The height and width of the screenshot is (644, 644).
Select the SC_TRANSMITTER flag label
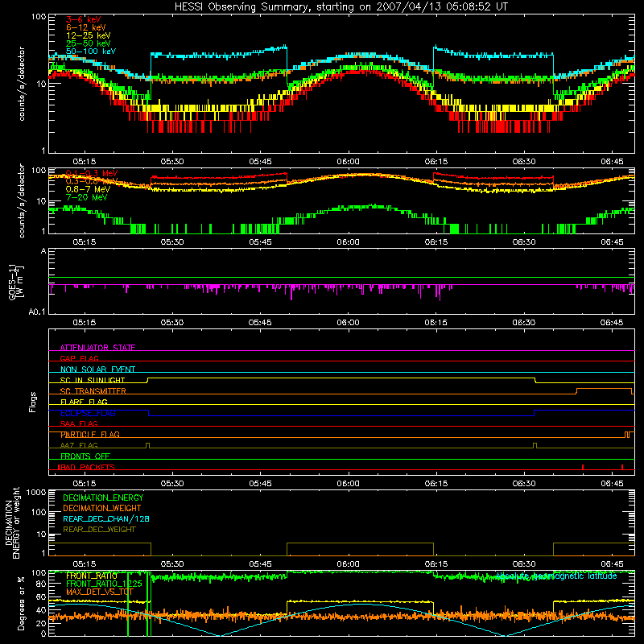point(93,391)
